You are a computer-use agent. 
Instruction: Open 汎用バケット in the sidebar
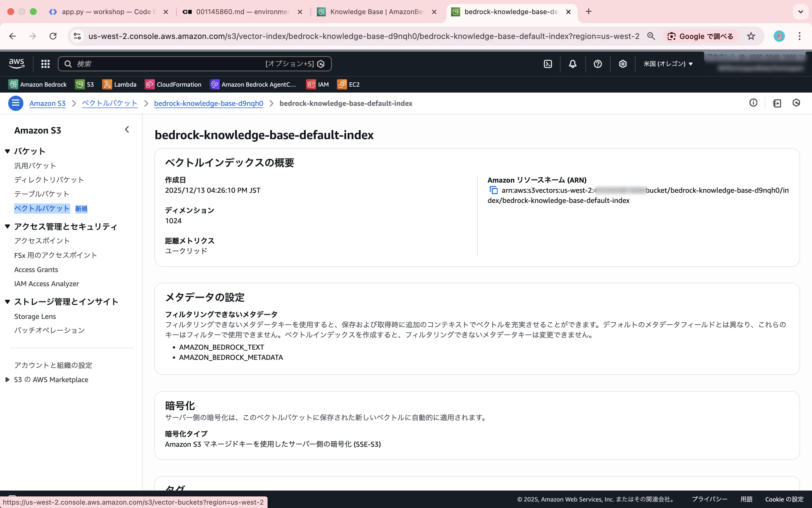pos(35,166)
